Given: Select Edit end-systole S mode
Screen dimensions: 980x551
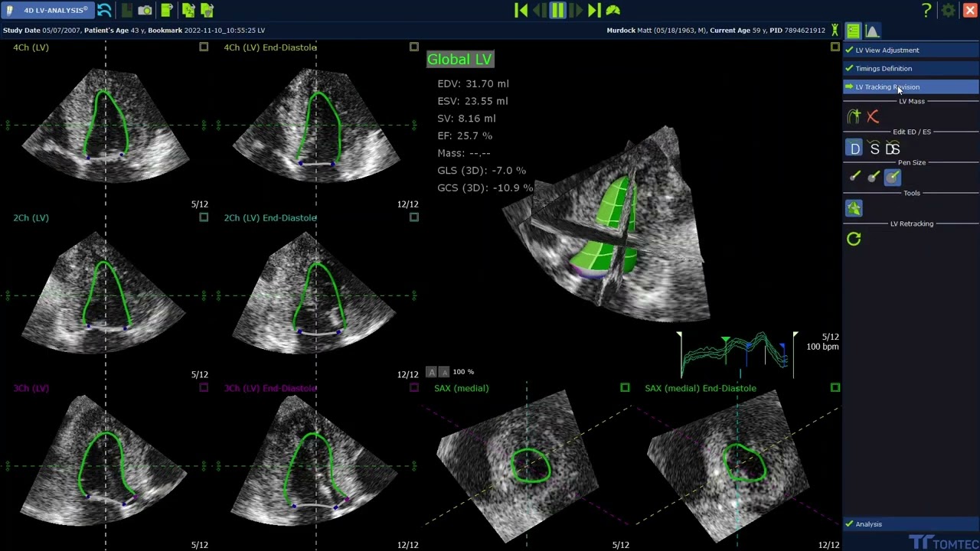Looking at the screenshot, I should [874, 149].
